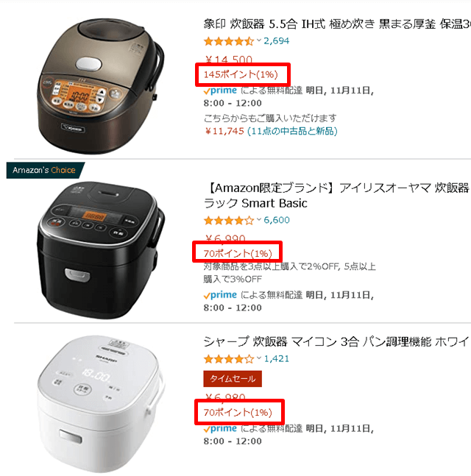Click the star rating icons of Iris Ohyama cooker
471x476 pixels.
point(229,220)
